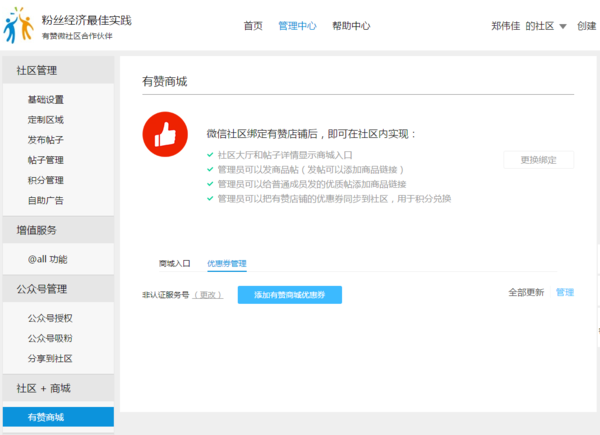Click the 非认证服务号 label
Screen dimensions: 600x435
166,295
